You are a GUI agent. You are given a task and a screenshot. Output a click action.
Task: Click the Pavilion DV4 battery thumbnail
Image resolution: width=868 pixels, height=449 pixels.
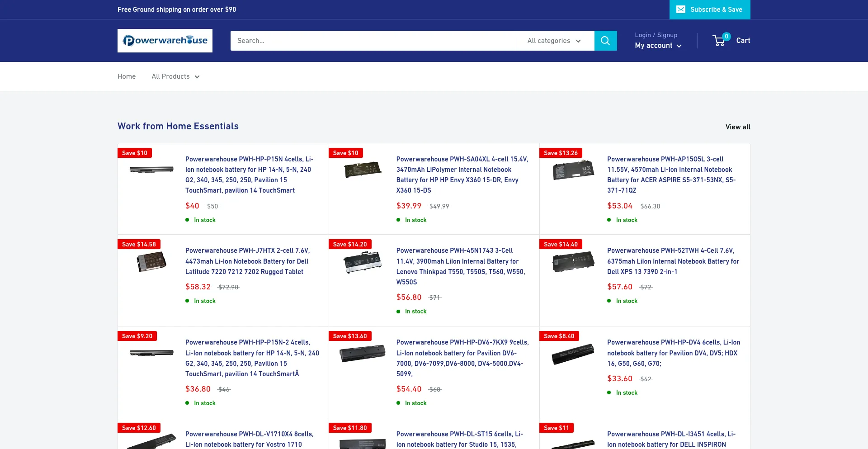(573, 354)
